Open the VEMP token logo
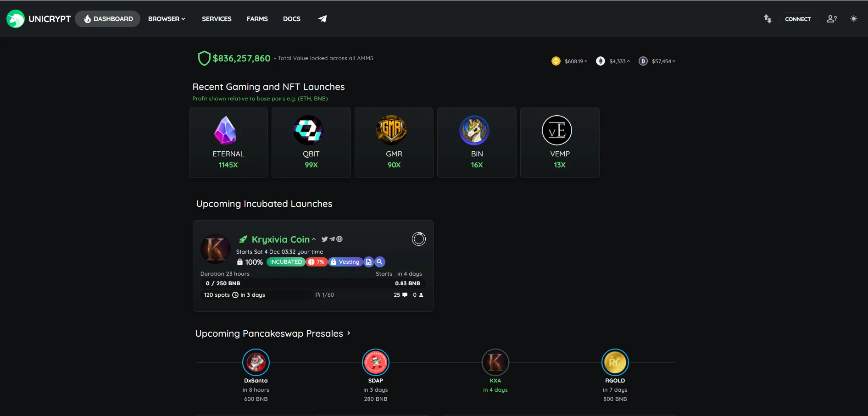The image size is (868, 416). [x=557, y=130]
